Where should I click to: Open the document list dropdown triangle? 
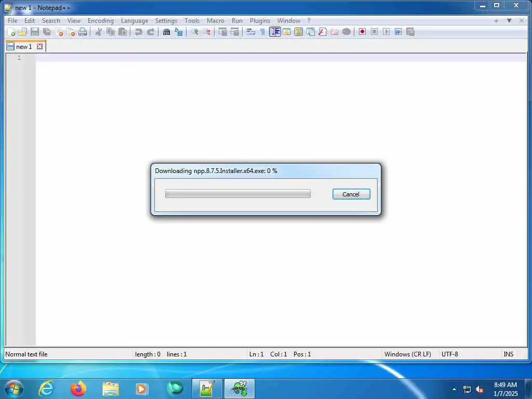(509, 21)
